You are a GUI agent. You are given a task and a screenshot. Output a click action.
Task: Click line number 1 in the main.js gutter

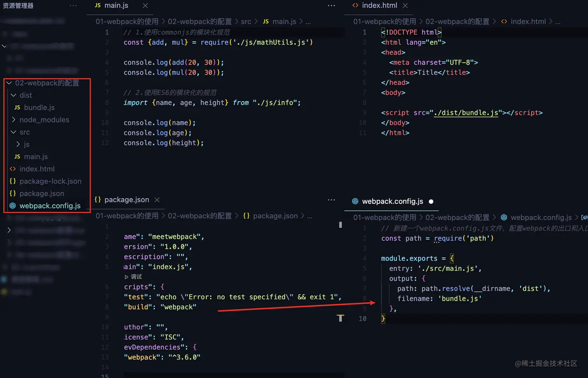pos(107,32)
